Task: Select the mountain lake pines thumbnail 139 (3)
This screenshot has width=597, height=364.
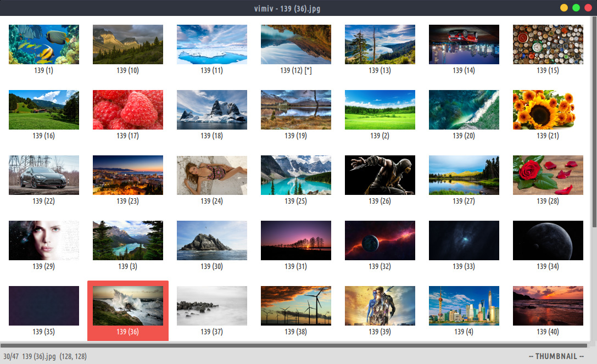Action: click(x=128, y=240)
